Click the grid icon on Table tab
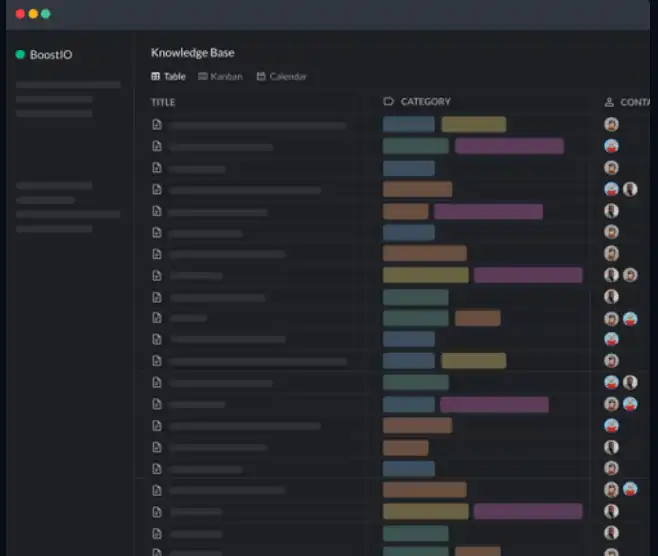Image resolution: width=658 pixels, height=556 pixels. 156,76
